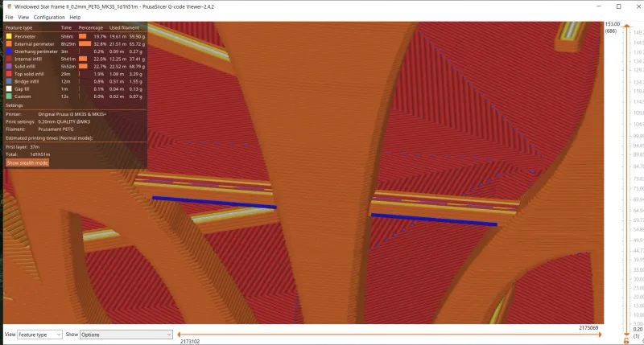644x345 pixels.
Task: Open the Configuration menu
Action: (49, 17)
